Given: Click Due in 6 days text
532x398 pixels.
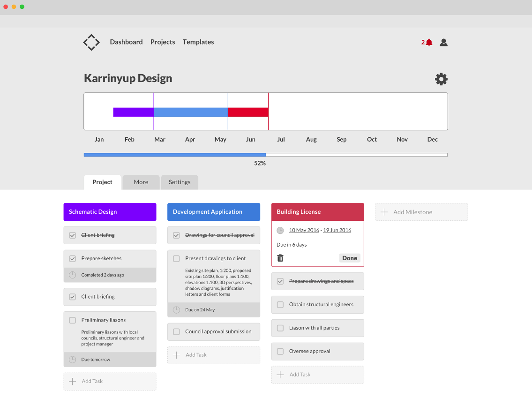Looking at the screenshot, I should tap(292, 245).
